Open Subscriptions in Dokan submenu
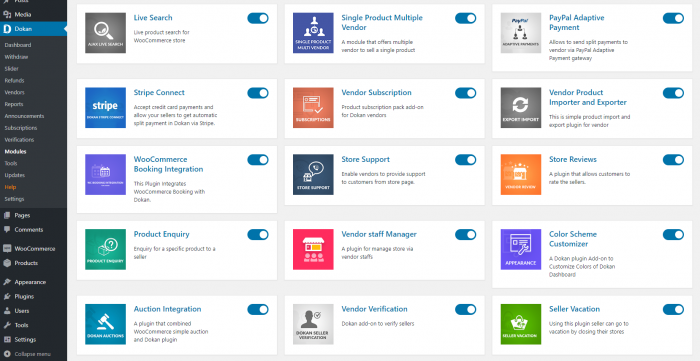 (x=21, y=128)
